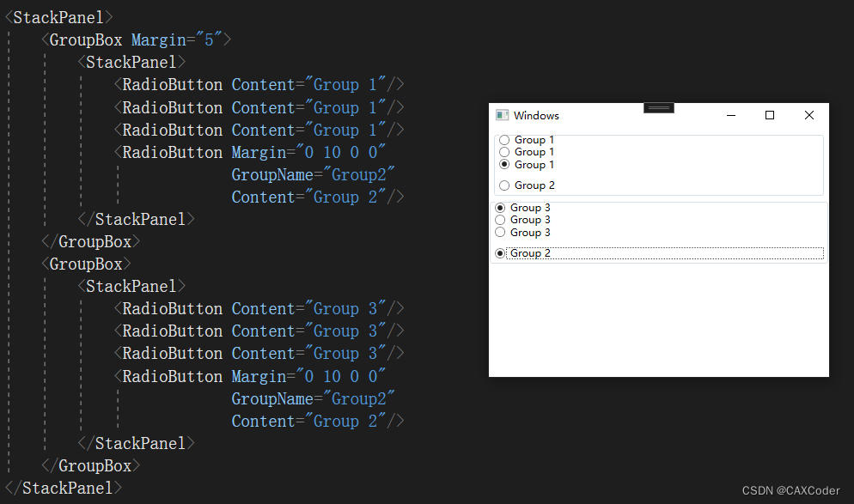Click the first GroupName="Group2" attribute in code
Viewport: 854px width, 504px height.
313,175
